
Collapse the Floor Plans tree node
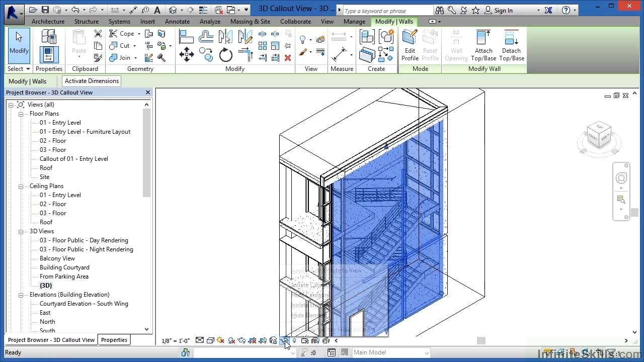coord(21,114)
